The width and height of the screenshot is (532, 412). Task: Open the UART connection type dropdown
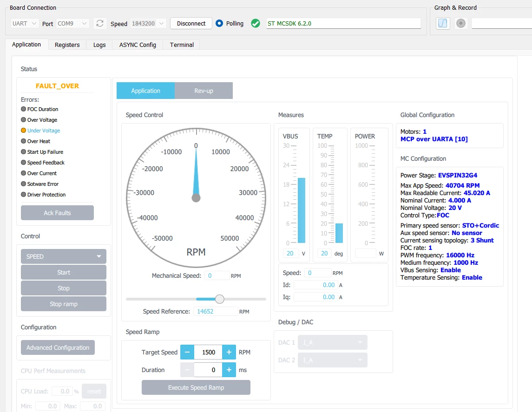point(24,23)
